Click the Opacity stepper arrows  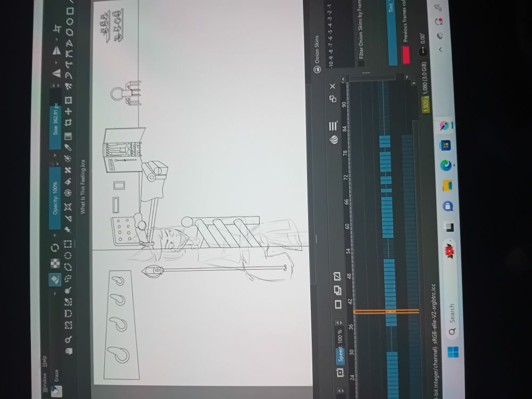(55, 163)
